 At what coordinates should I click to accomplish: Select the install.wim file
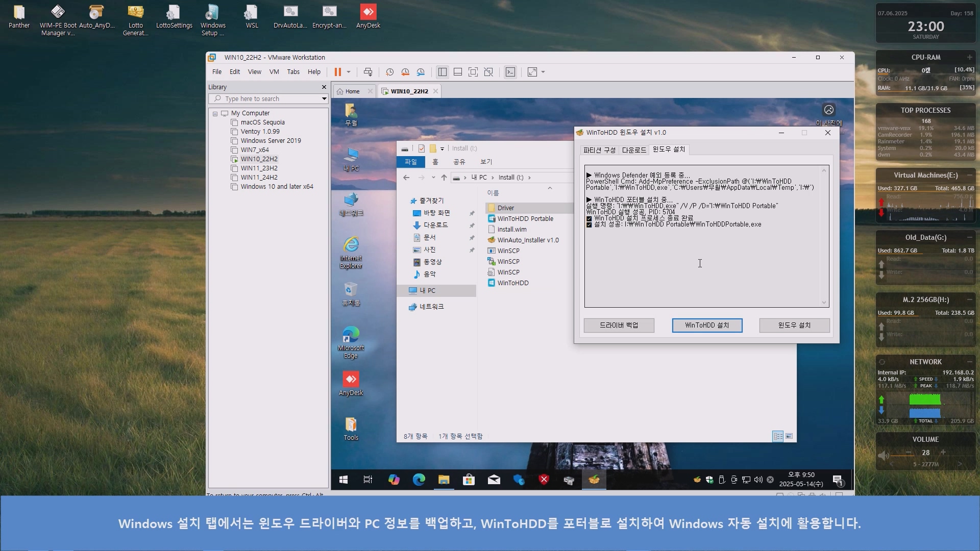(x=512, y=230)
